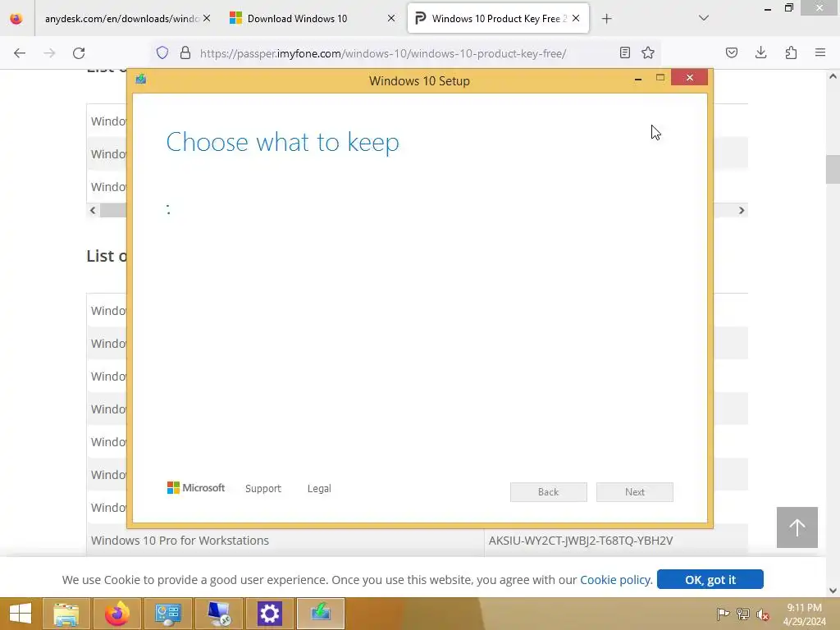Screen dimensions: 840x630
Task: Reload the current page
Action: tap(79, 53)
